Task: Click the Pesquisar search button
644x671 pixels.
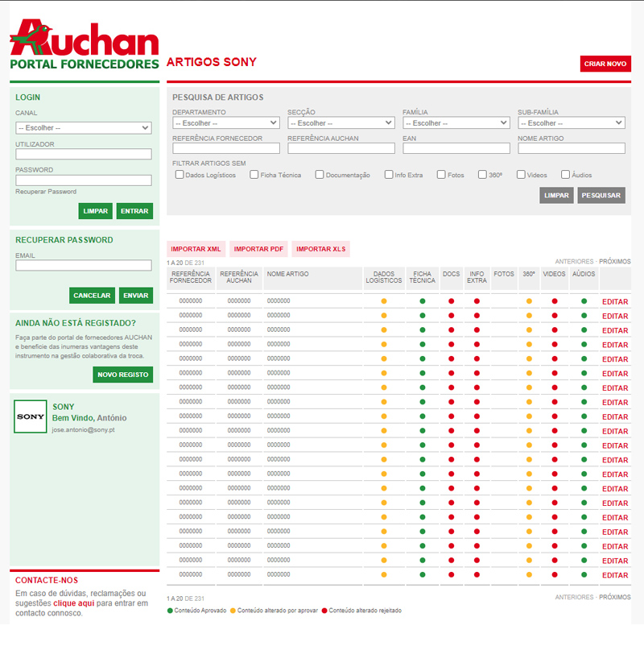Action: pyautogui.click(x=601, y=195)
